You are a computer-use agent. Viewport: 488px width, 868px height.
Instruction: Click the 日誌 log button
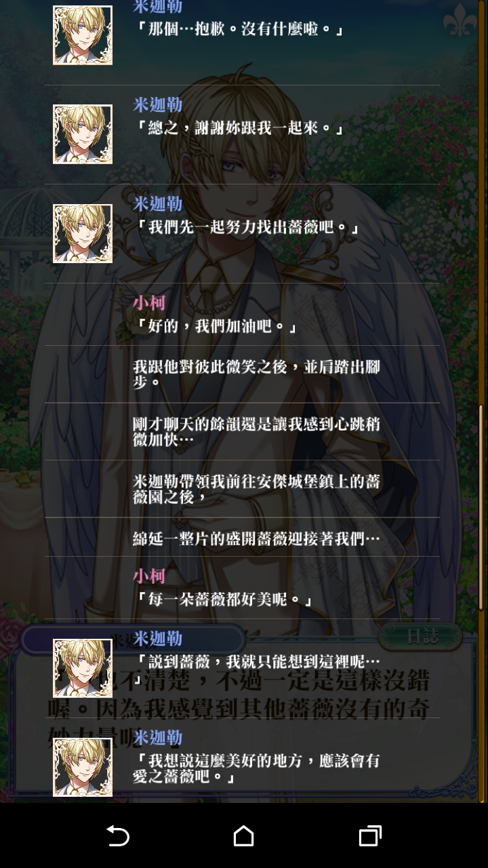pyautogui.click(x=420, y=636)
